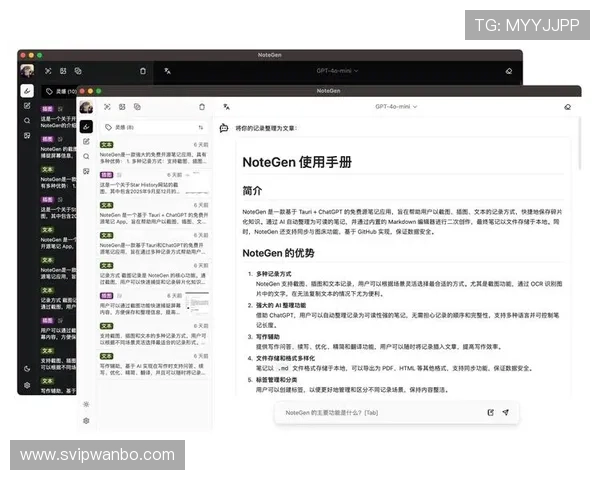The width and height of the screenshot is (600, 480).
Task: Open the record starting 记录方式 截图记录是 NoteGen
Action: 154,274
